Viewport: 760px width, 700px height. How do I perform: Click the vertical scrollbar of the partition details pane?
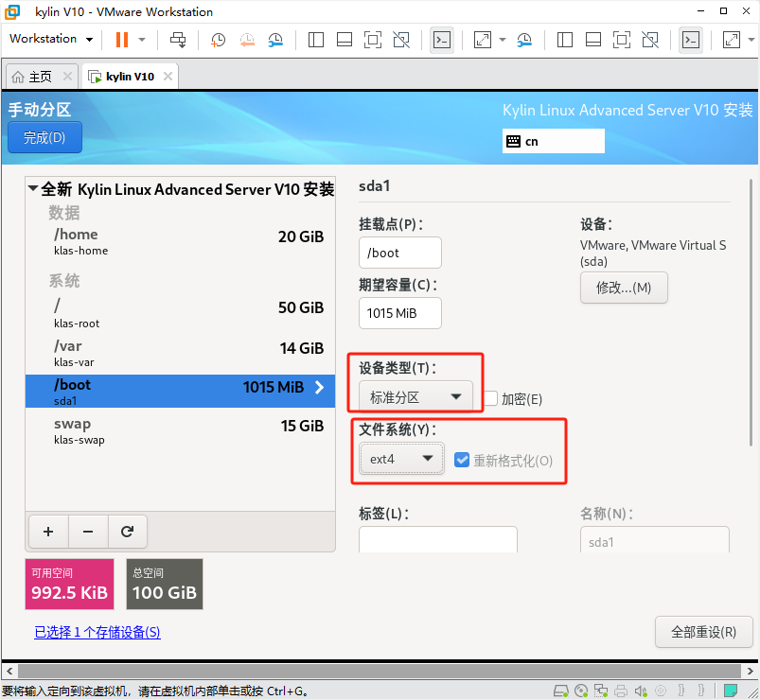point(751,313)
